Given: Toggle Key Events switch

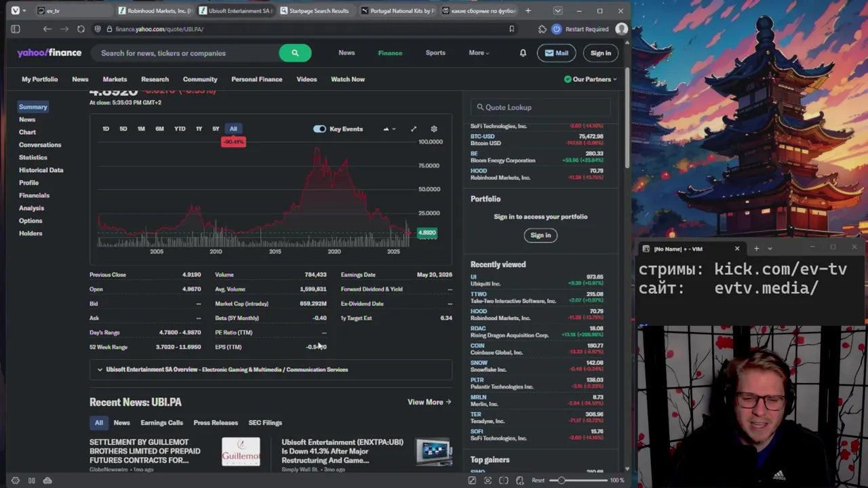Looking at the screenshot, I should click(319, 129).
